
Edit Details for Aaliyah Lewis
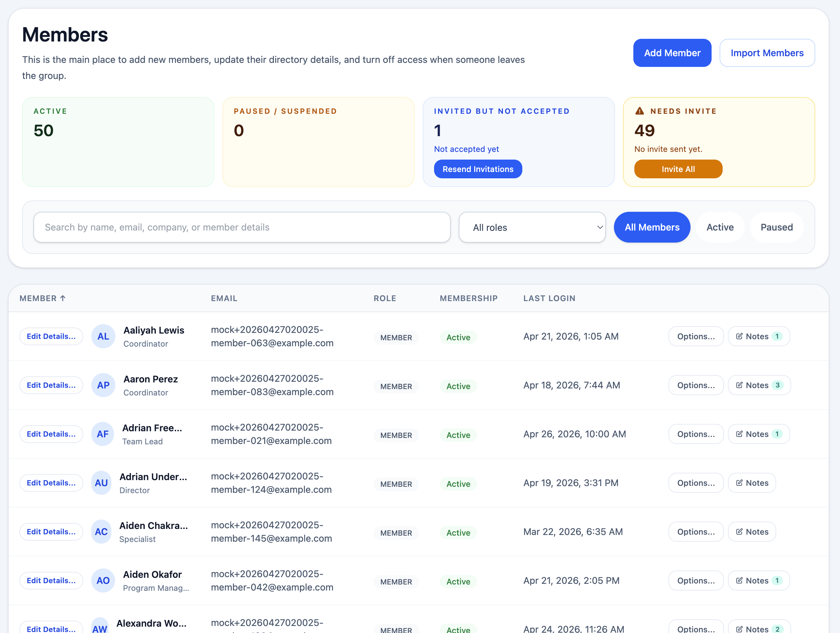[x=51, y=336]
